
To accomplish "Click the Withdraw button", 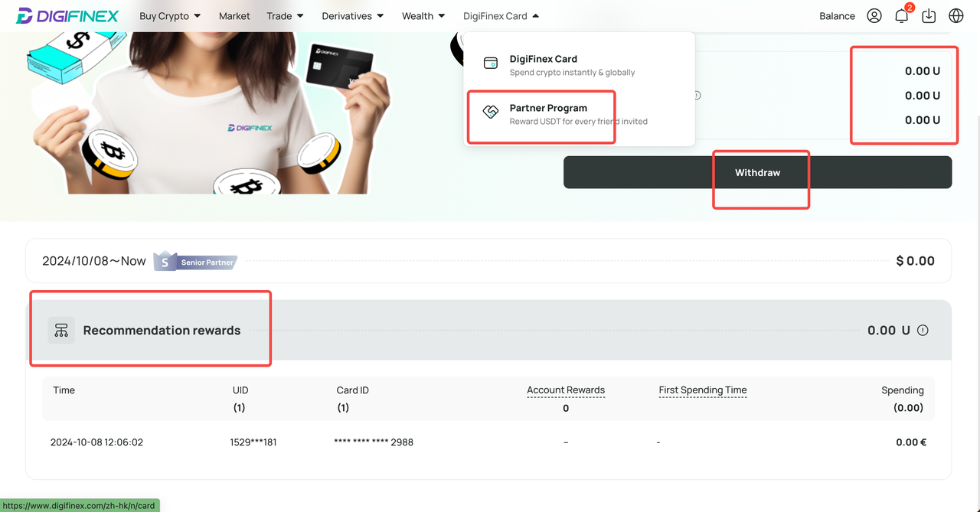I will (x=757, y=172).
